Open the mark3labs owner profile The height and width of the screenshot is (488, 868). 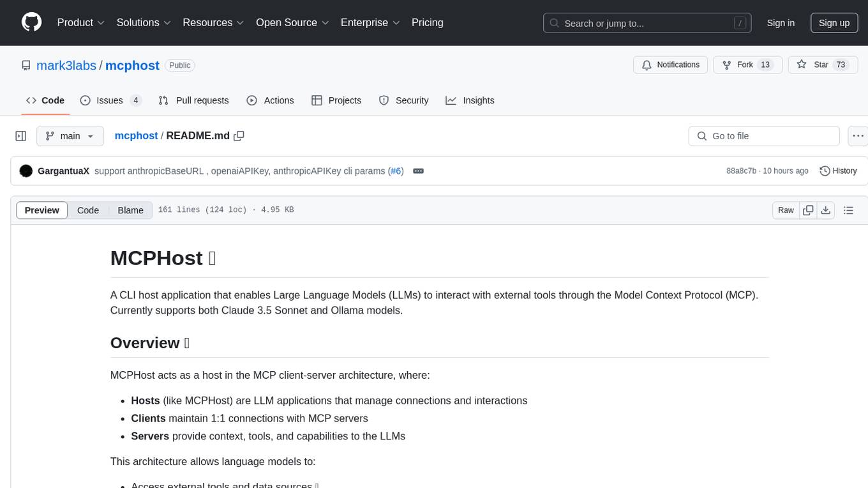pyautogui.click(x=66, y=65)
